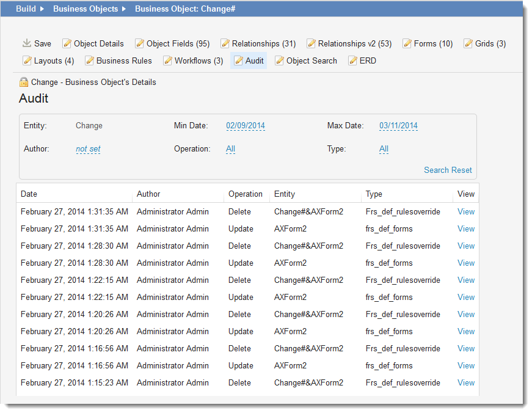Open the Workflows (3) tab
Image resolution: width=532 pixels, height=413 pixels.
(199, 60)
